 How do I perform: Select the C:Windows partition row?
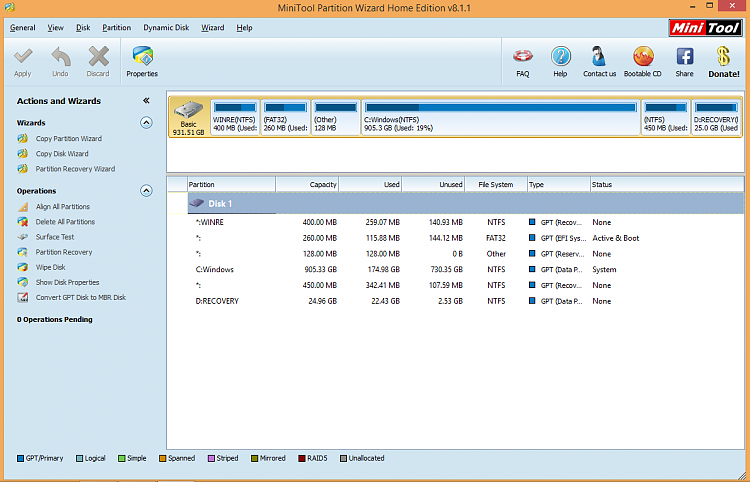466,270
